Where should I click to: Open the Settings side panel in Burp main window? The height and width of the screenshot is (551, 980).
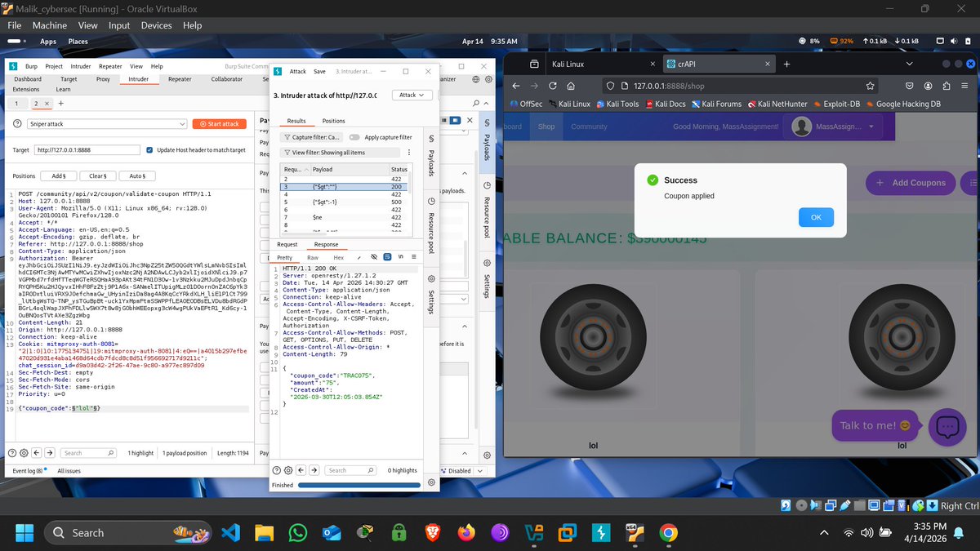pos(488,278)
